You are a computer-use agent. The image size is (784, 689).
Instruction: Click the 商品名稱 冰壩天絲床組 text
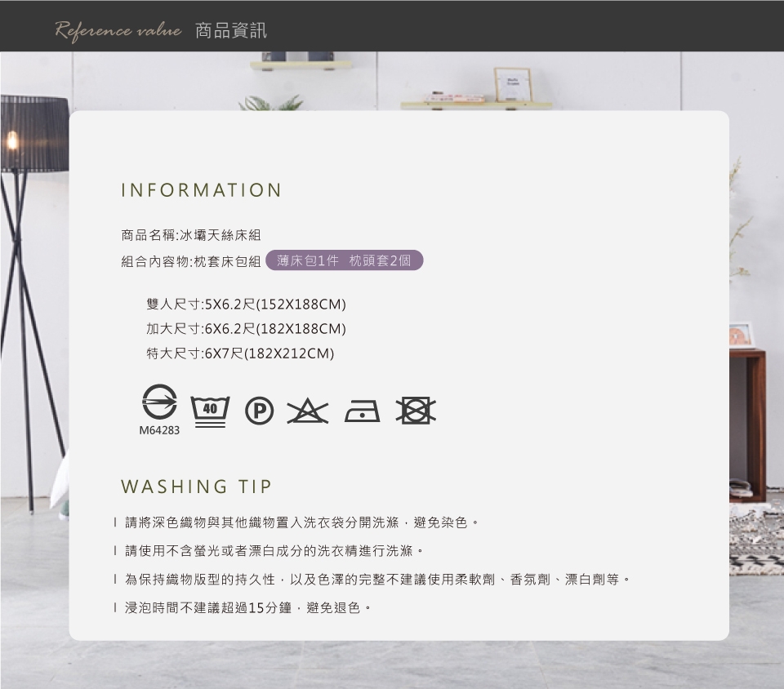191,235
